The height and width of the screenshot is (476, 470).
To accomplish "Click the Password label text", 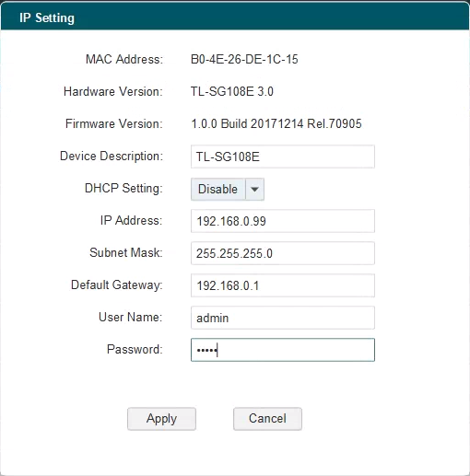I will (135, 349).
